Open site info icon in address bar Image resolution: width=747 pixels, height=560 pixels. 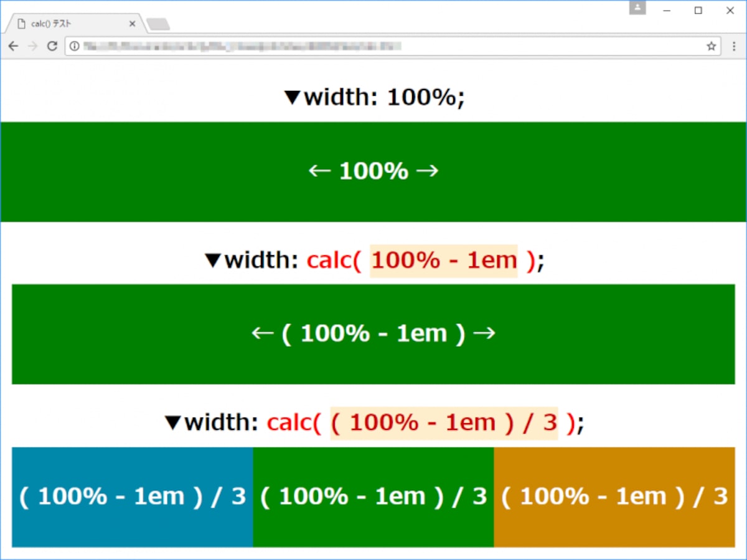(x=74, y=46)
